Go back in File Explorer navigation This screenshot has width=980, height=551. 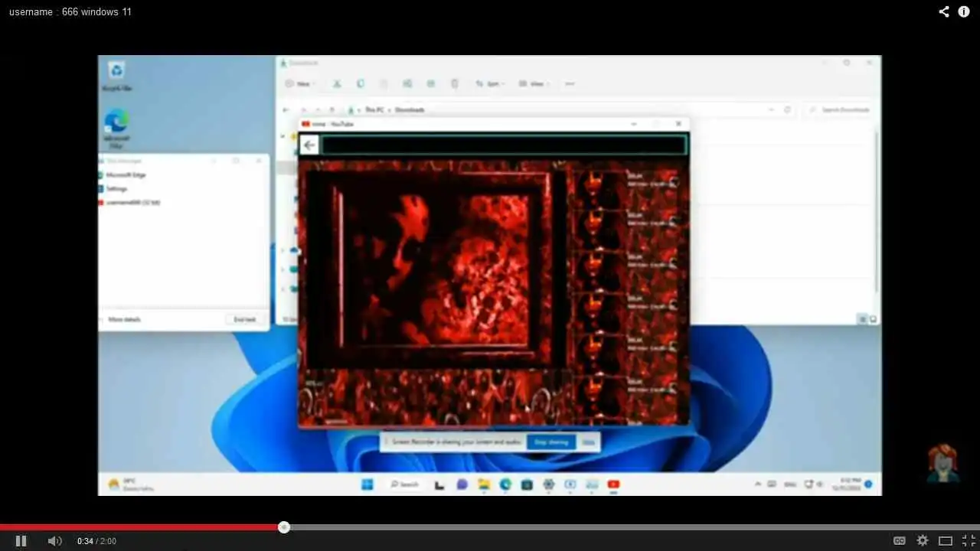coord(286,110)
